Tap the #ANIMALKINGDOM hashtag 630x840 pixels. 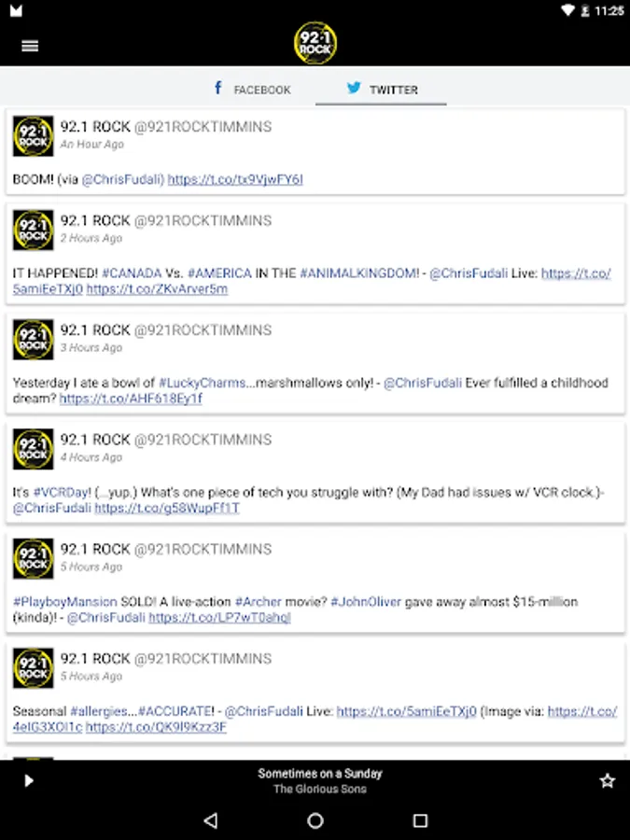click(x=359, y=273)
